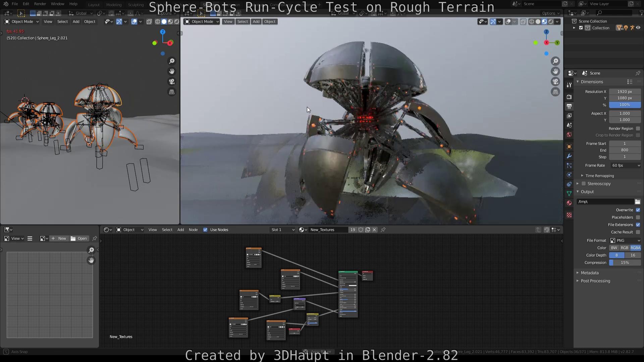Image resolution: width=644 pixels, height=362 pixels.
Task: Enable the Use Nodes checkbox
Action: 205,230
